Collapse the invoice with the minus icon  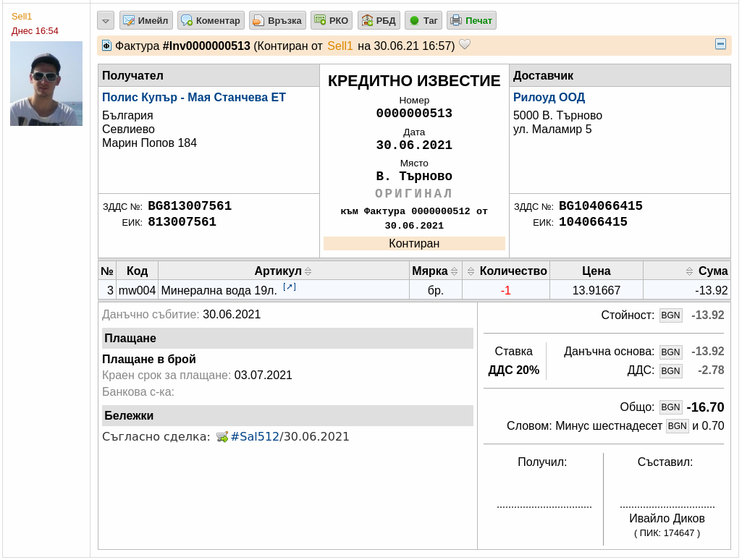tap(720, 44)
